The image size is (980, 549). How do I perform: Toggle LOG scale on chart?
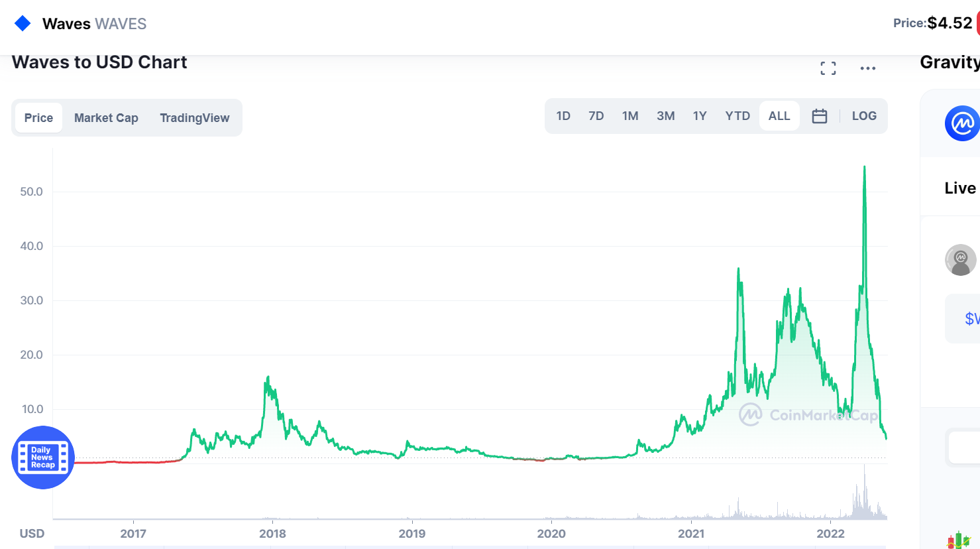[x=863, y=116]
